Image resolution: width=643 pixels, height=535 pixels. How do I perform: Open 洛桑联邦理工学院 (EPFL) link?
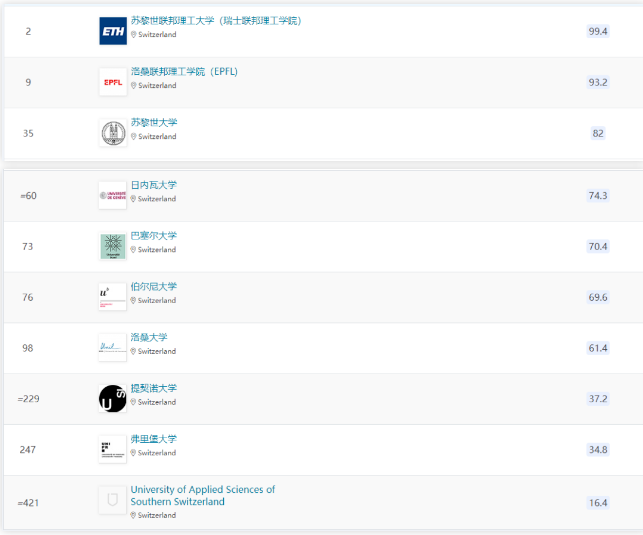tap(184, 71)
